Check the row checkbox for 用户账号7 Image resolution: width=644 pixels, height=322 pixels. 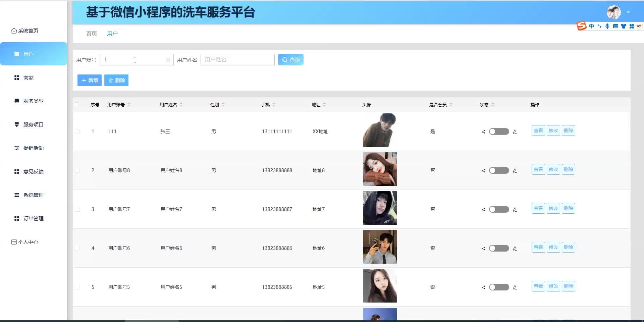pyautogui.click(x=77, y=209)
